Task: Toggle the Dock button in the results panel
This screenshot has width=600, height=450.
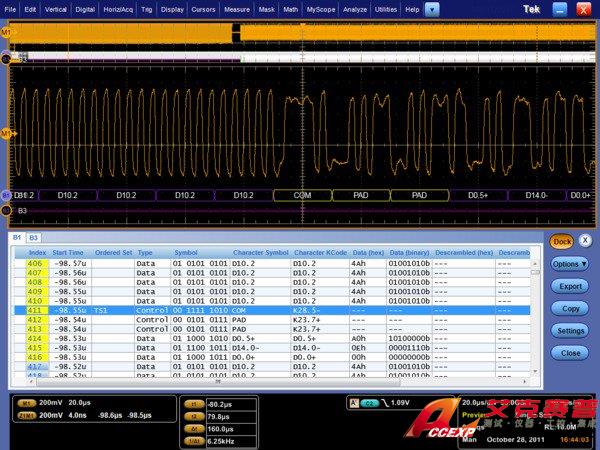Action: click(561, 241)
